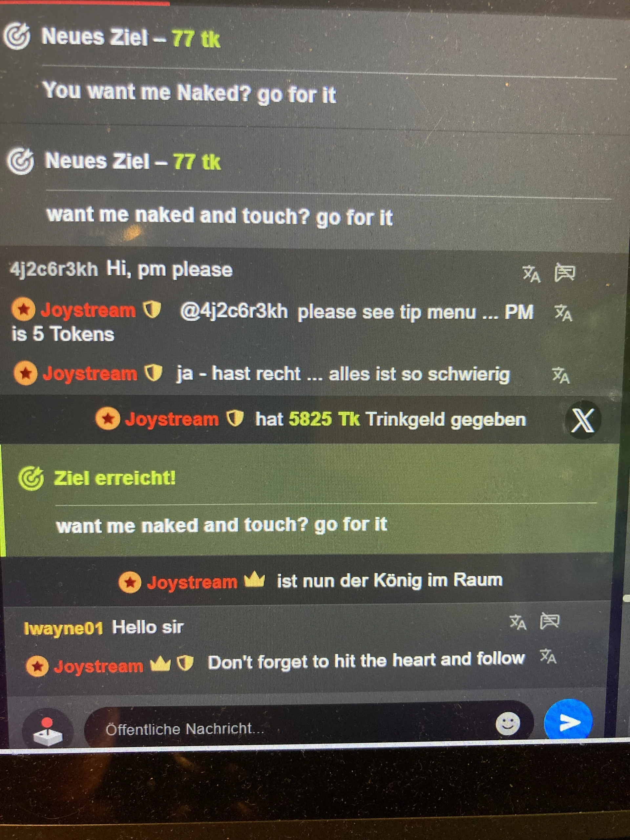Open the emoji picker smiley icon
630x840 pixels.
508,724
